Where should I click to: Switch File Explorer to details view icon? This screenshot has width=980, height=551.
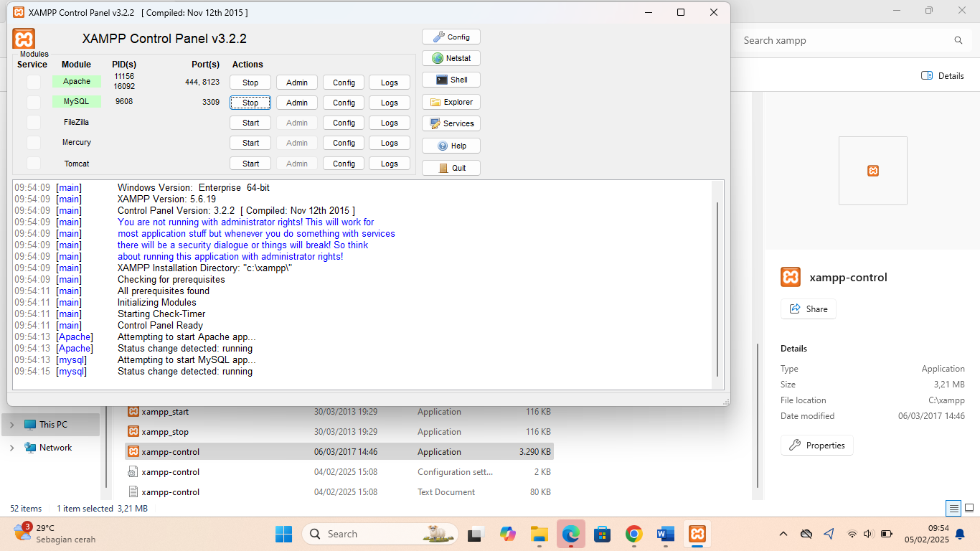(953, 509)
